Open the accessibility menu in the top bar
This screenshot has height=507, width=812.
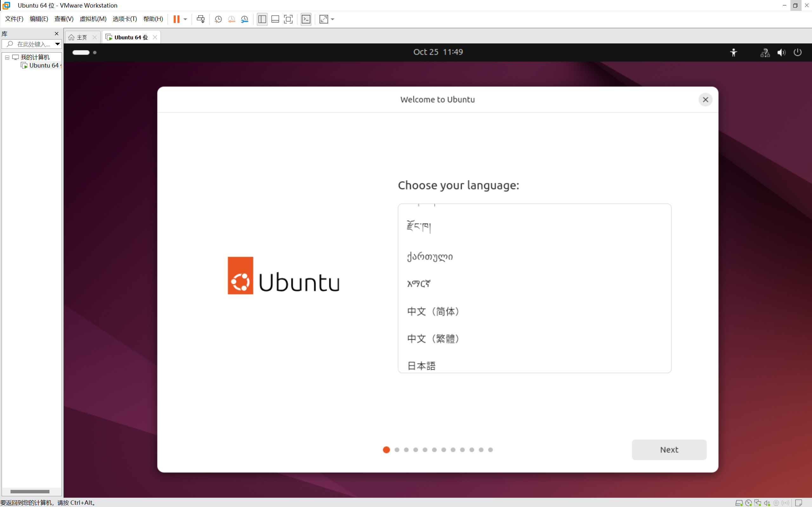(x=734, y=52)
